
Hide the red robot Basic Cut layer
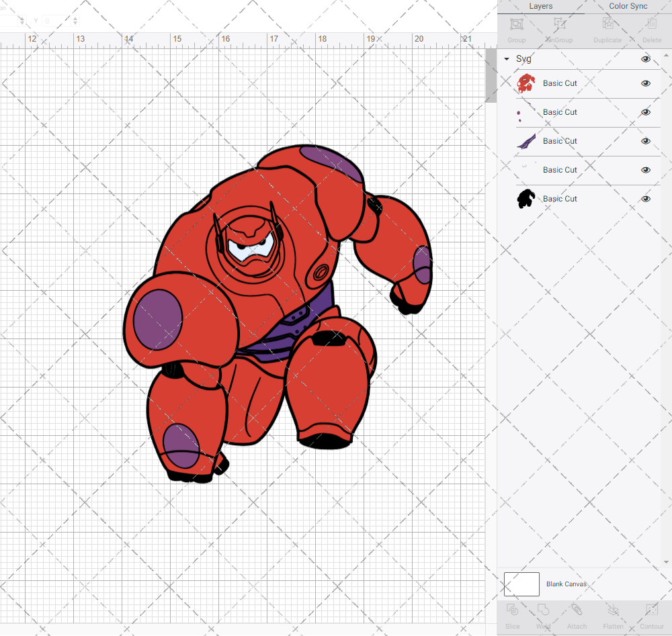point(645,83)
